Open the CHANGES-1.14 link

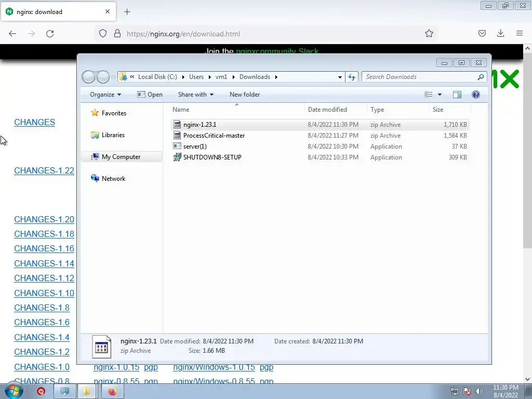(44, 263)
